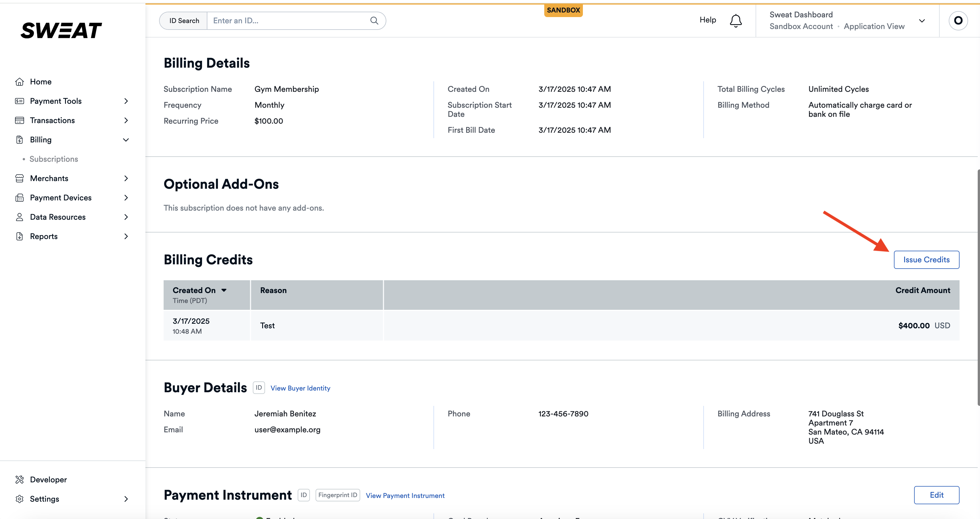The image size is (980, 519).
Task: Click the Issue Credits button
Action: pos(926,260)
